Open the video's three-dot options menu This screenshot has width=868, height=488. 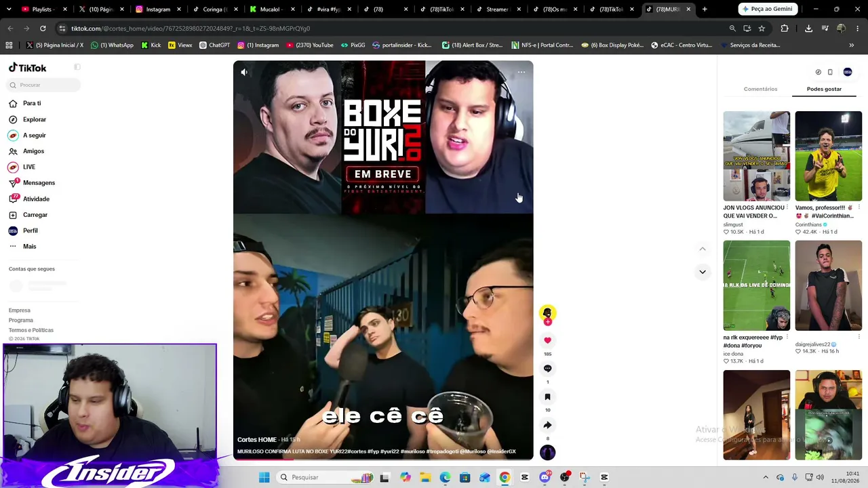tap(521, 72)
